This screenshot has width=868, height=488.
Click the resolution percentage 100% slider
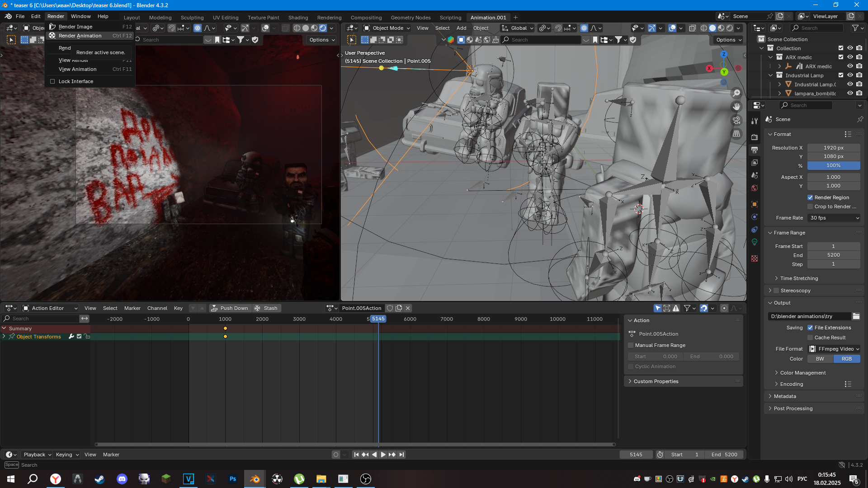click(x=833, y=165)
